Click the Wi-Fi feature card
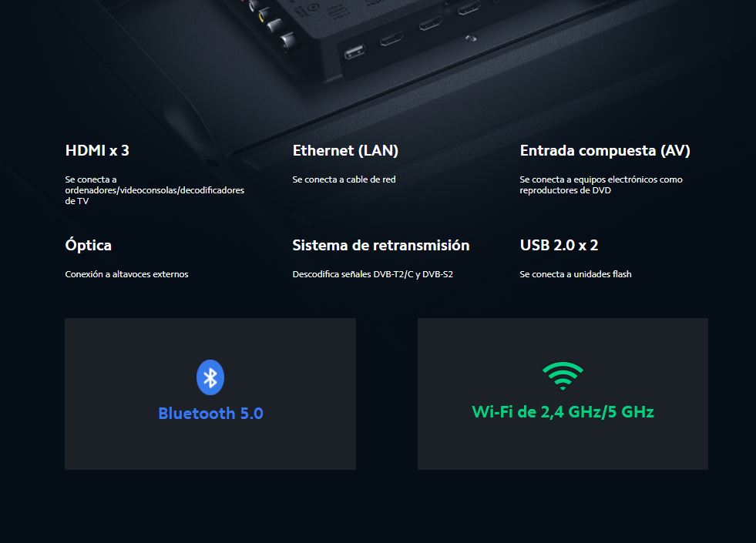The width and height of the screenshot is (756, 543). coord(563,394)
